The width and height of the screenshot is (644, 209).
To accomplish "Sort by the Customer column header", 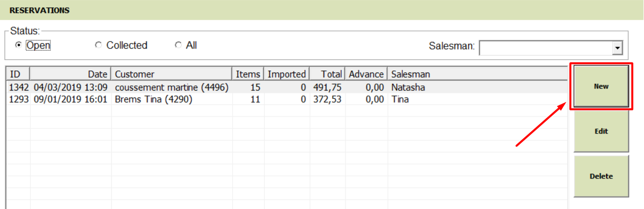I will 173,74.
